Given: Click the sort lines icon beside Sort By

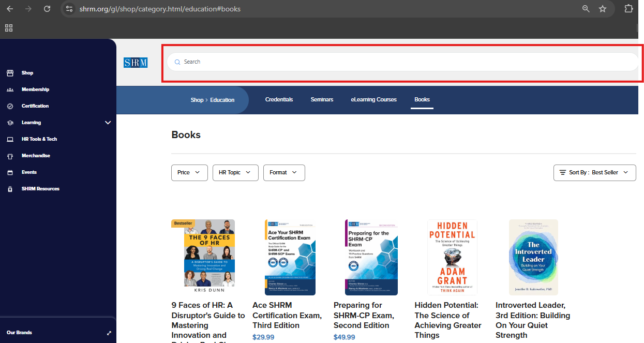Looking at the screenshot, I should point(562,172).
